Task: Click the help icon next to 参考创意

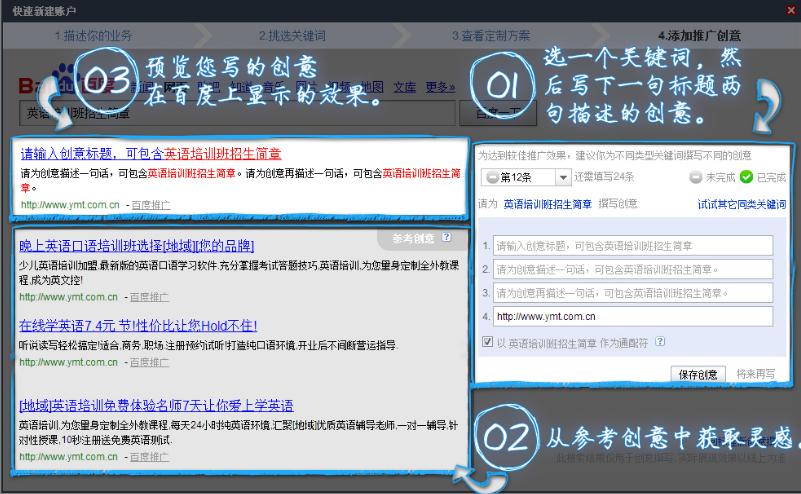Action: (446, 237)
